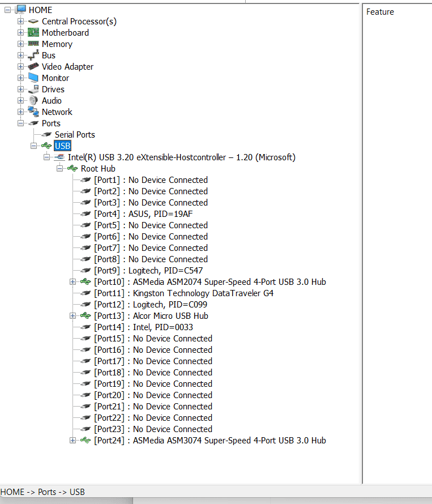Expand Port13 Alcor Micro USB Hub
This screenshot has width=432, height=504.
tap(72, 315)
